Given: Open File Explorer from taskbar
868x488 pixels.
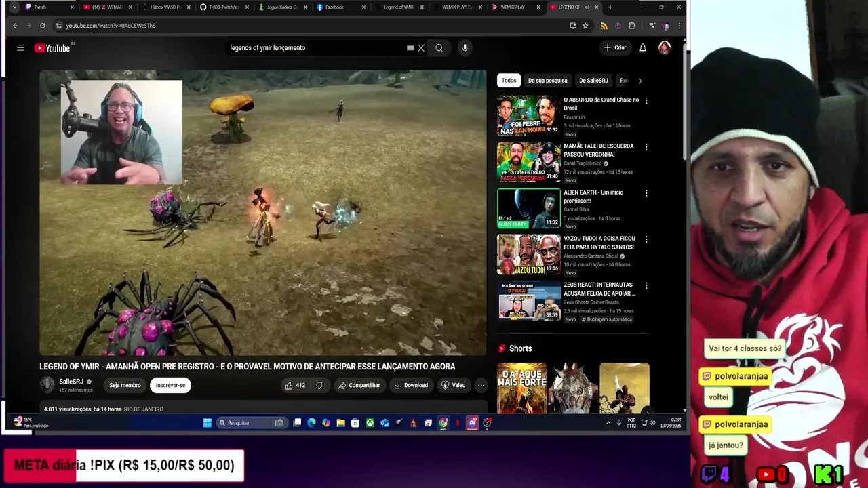Looking at the screenshot, I should click(340, 423).
